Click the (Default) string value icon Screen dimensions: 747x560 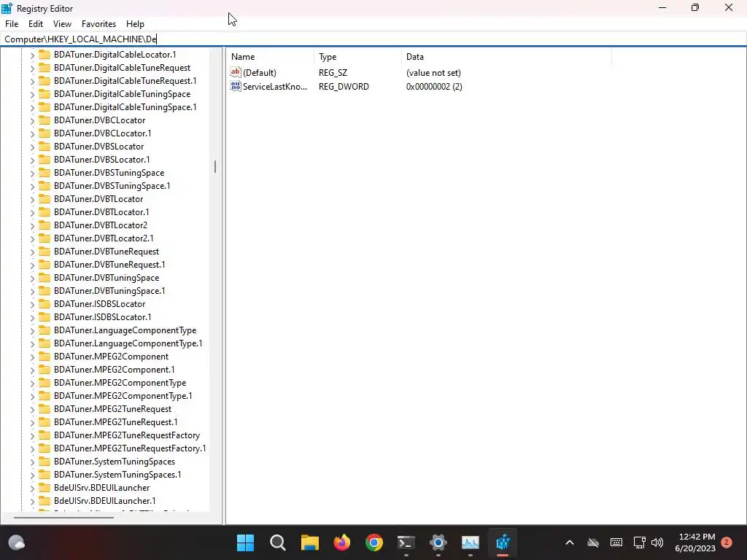pyautogui.click(x=236, y=72)
